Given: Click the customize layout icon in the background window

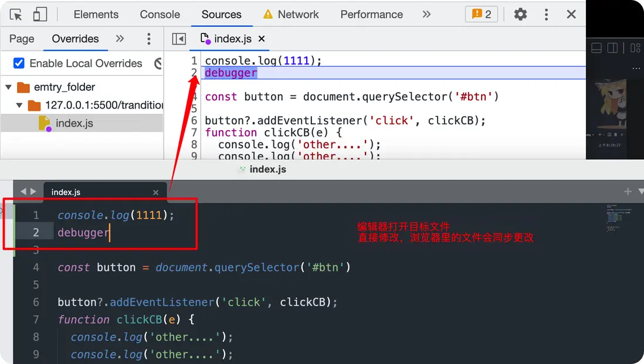Looking at the screenshot, I should 635,48.
